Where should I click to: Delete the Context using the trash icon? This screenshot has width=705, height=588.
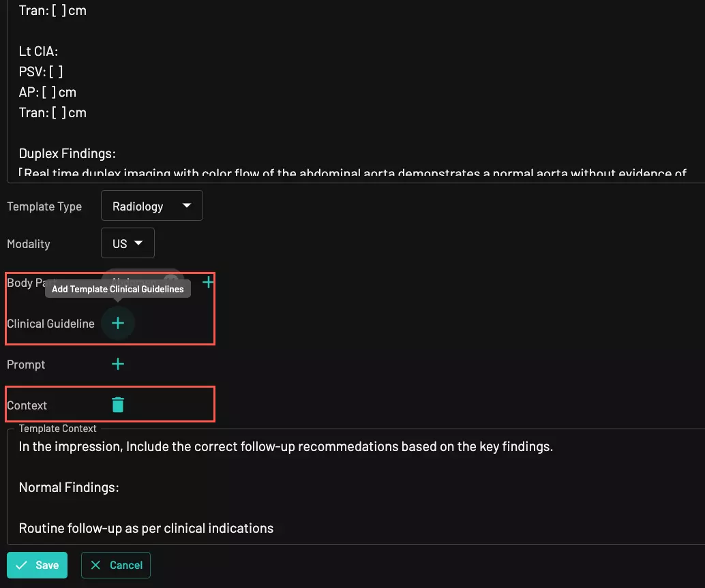[118, 405]
